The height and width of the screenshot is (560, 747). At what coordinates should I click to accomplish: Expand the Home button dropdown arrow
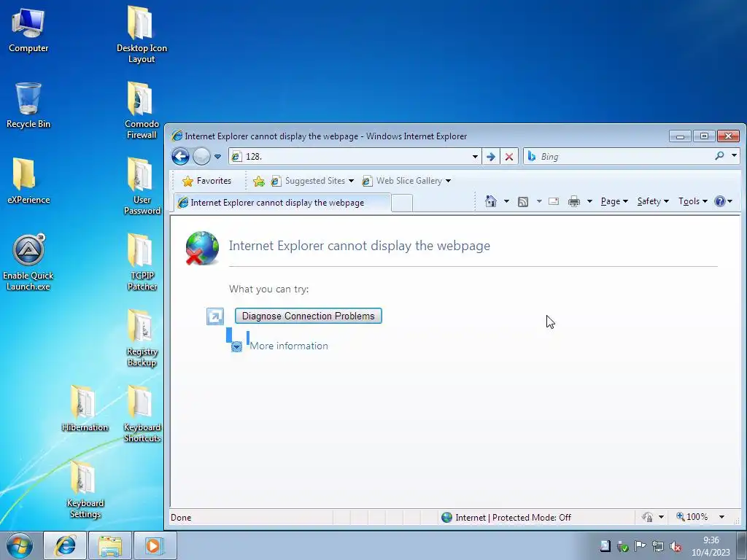(506, 201)
